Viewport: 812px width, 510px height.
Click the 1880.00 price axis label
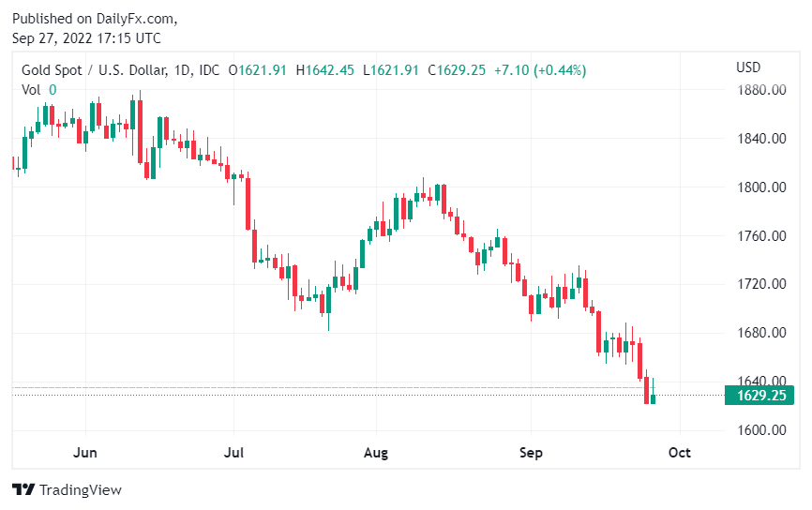pyautogui.click(x=759, y=90)
